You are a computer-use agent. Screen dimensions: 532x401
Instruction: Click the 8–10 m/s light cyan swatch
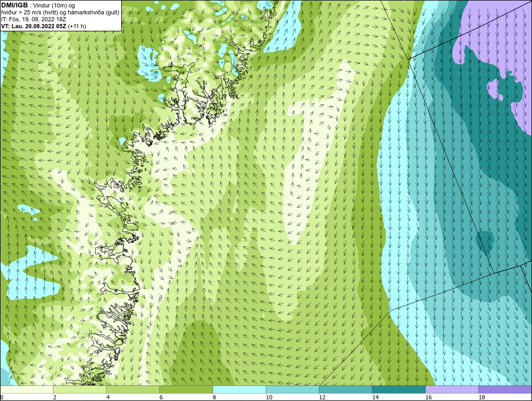(239, 389)
